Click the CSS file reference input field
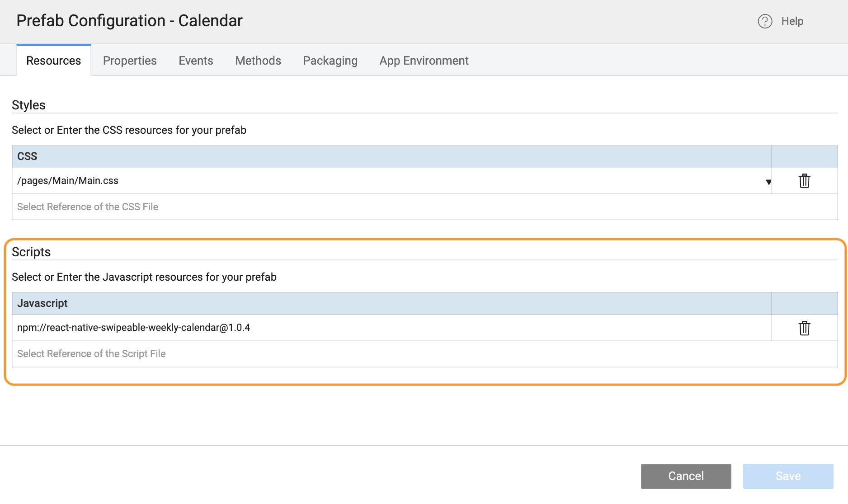Screen dimensions: 848x504 pyautogui.click(x=181, y=207)
